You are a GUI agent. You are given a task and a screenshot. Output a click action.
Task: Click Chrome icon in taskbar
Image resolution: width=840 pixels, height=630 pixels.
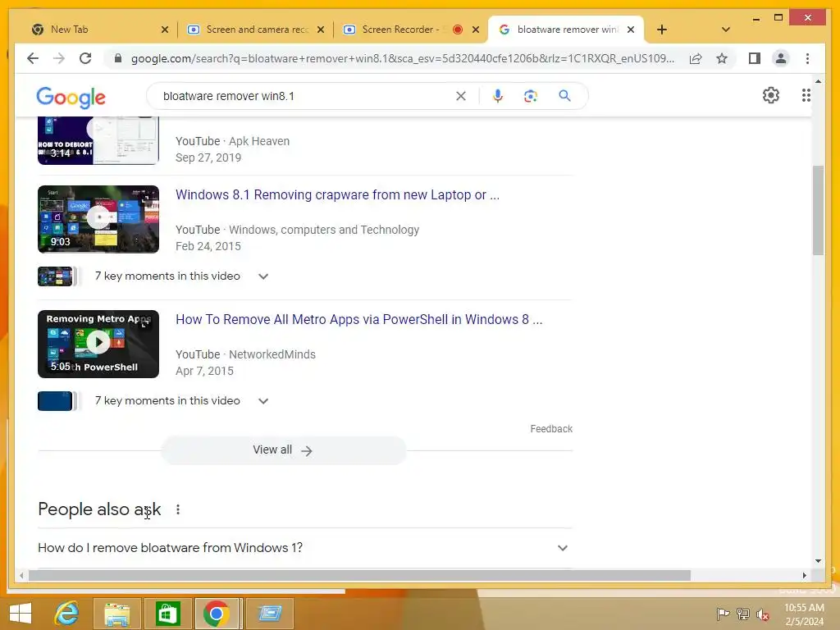217,614
